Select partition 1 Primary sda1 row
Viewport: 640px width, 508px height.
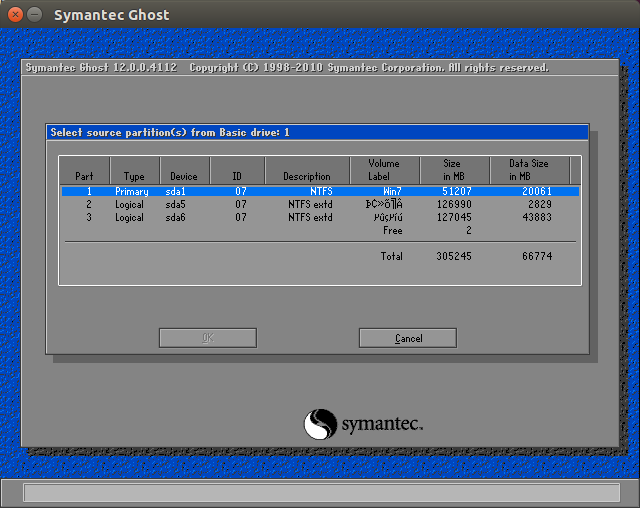[320, 191]
